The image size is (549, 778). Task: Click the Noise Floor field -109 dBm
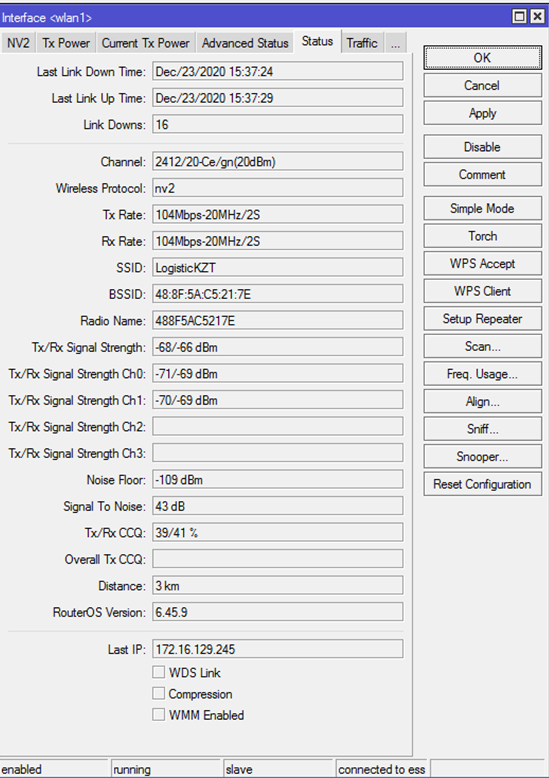[x=277, y=480]
